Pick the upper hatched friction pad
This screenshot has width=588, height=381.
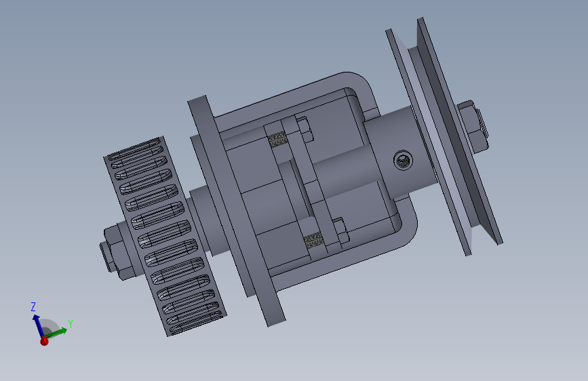pyautogui.click(x=278, y=140)
